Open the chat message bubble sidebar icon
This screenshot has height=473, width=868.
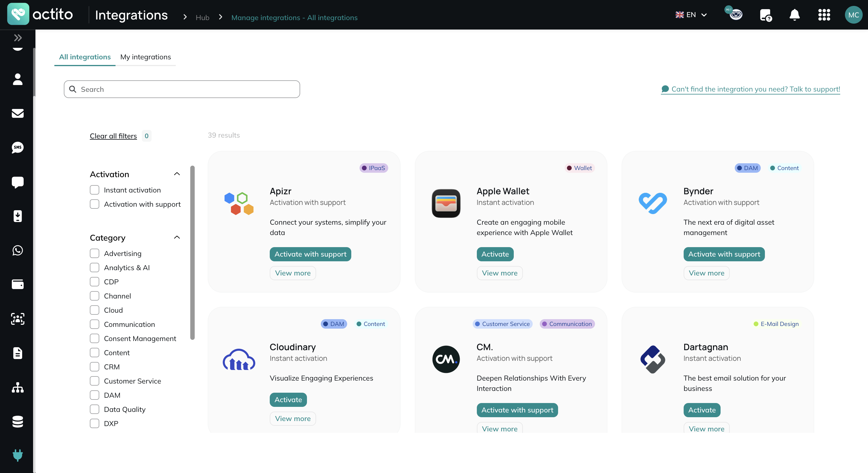click(17, 182)
